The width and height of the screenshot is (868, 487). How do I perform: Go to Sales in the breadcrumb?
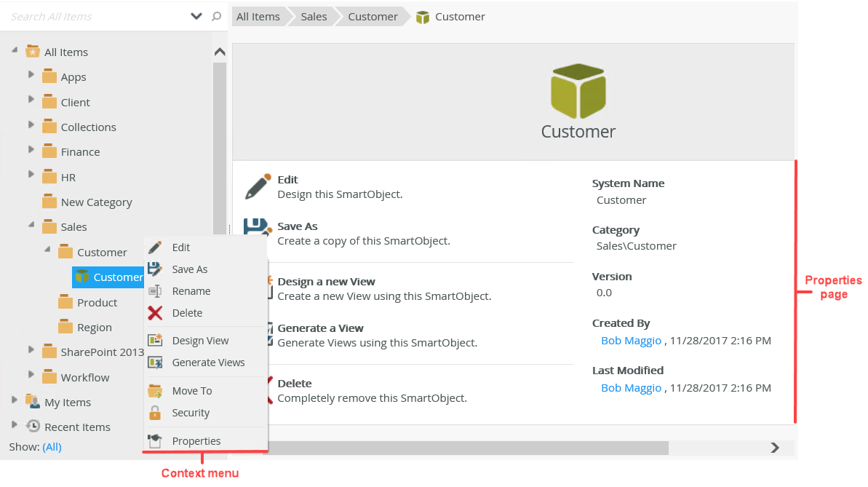[314, 17]
